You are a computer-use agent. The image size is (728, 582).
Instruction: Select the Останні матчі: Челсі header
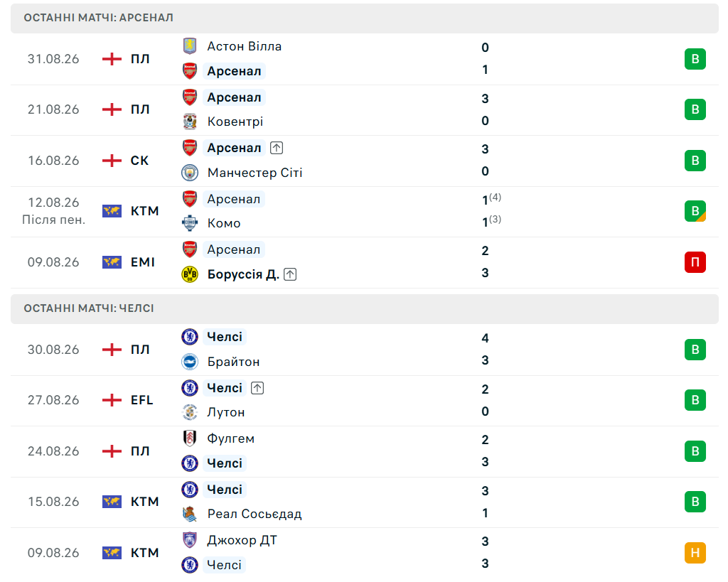click(x=365, y=308)
